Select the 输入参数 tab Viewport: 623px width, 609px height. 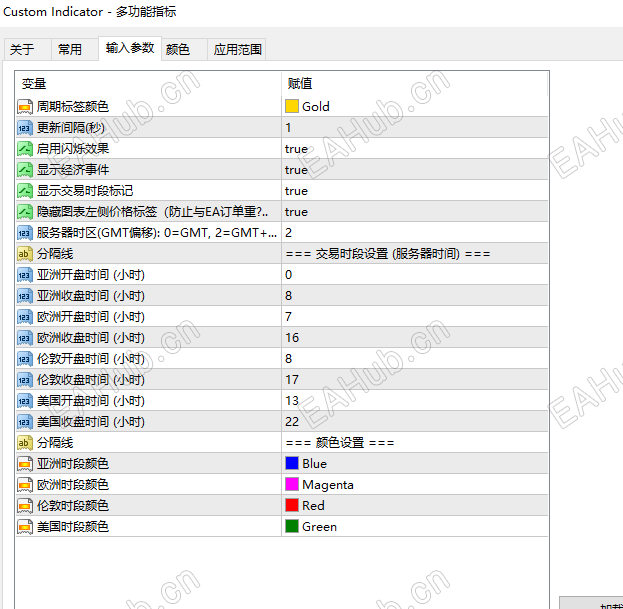coord(130,48)
